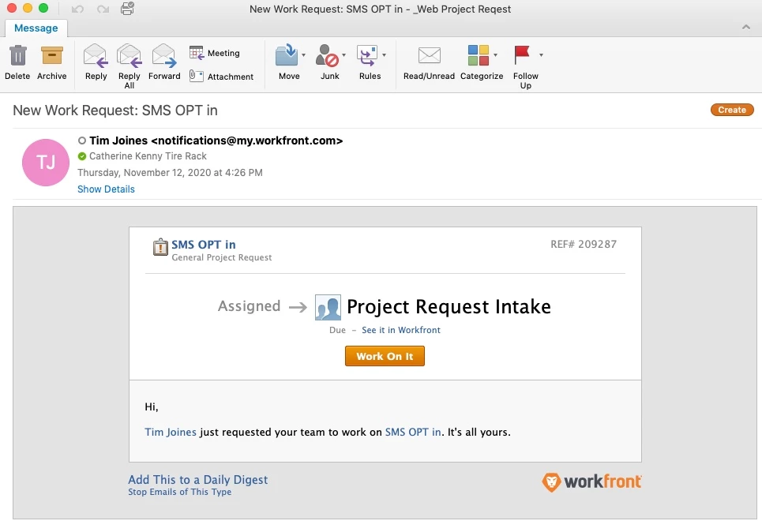
Task: Click green status icon beside Catherine Kenny
Action: (x=82, y=156)
